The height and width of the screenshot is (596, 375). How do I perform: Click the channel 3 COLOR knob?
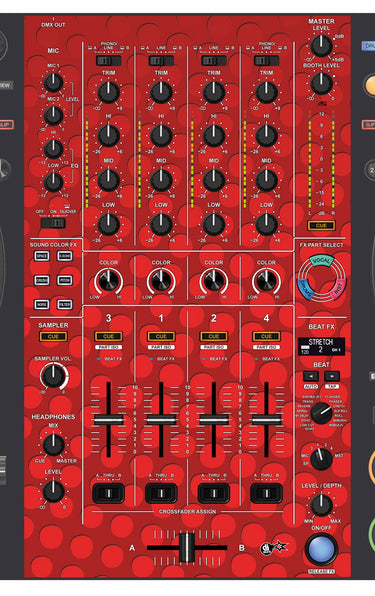(108, 281)
